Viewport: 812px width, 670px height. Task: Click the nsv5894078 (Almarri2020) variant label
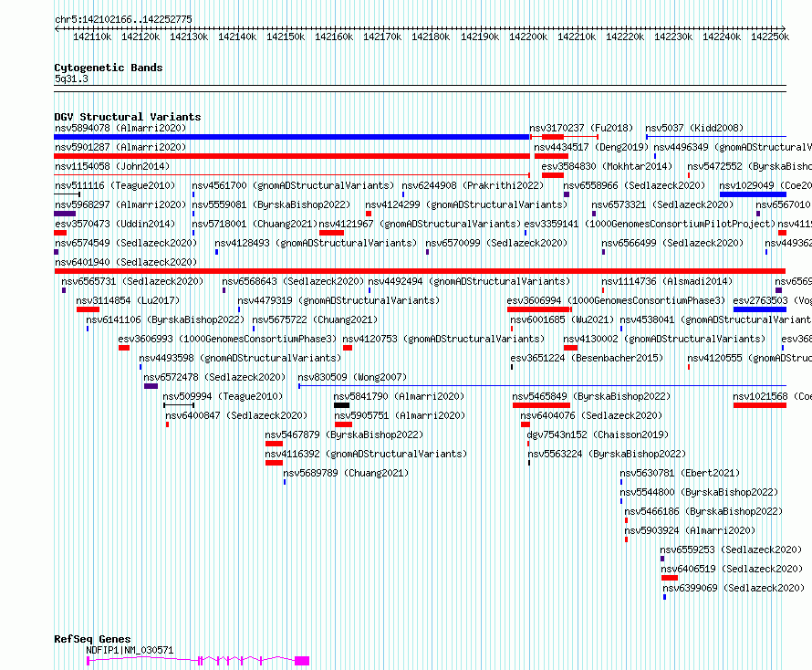pos(120,128)
